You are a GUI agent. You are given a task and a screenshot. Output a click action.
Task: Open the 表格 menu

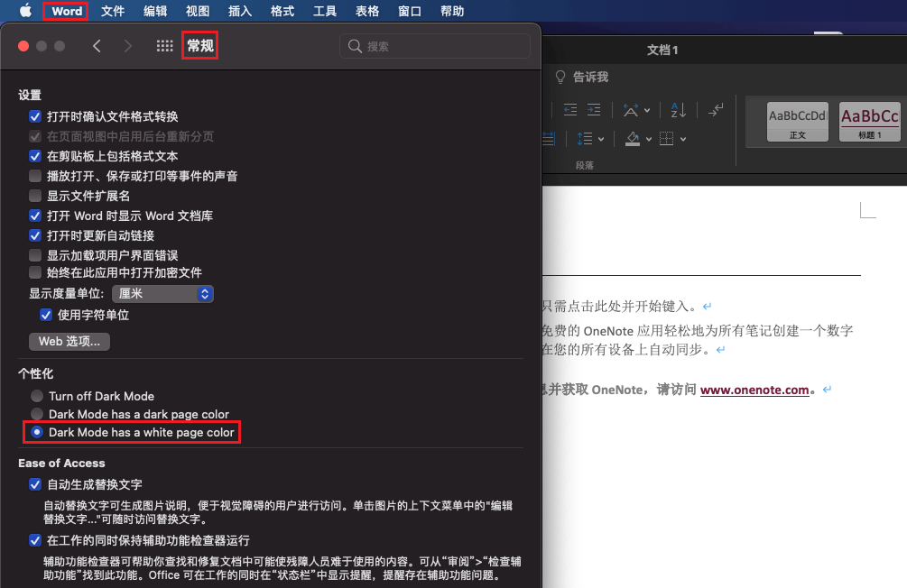pos(367,11)
